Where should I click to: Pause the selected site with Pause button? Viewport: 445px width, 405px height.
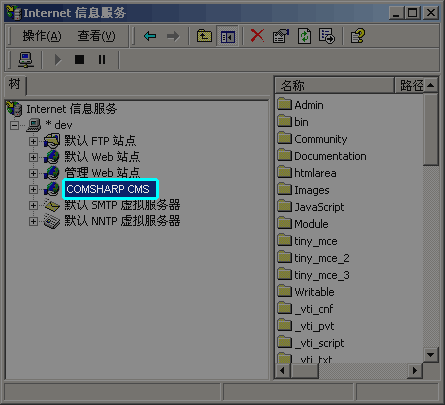click(102, 60)
